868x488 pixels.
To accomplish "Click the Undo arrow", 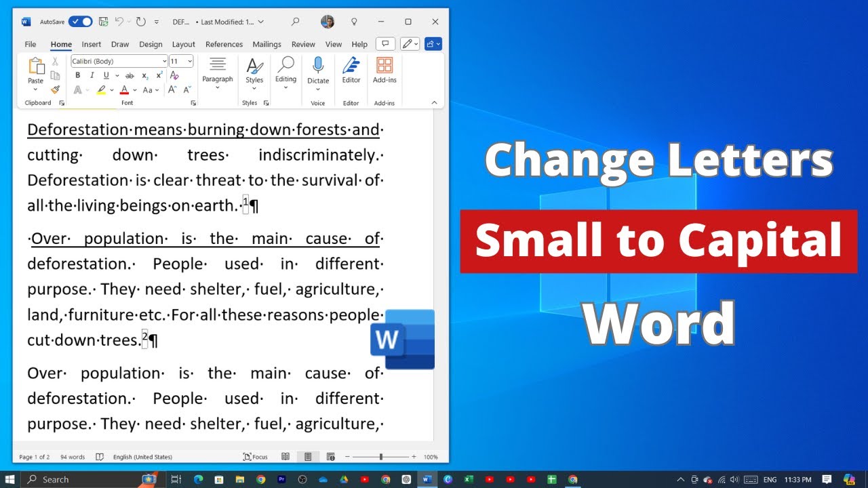I will (x=119, y=22).
